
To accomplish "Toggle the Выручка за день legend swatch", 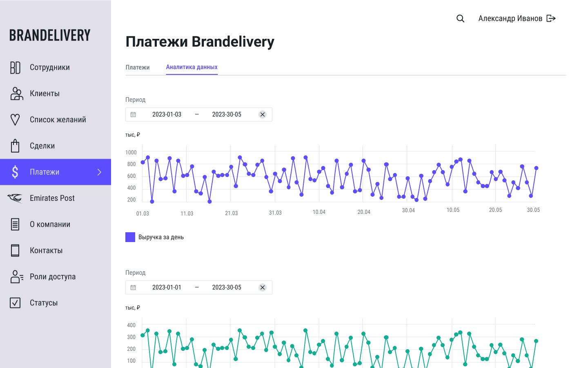I will coord(130,237).
